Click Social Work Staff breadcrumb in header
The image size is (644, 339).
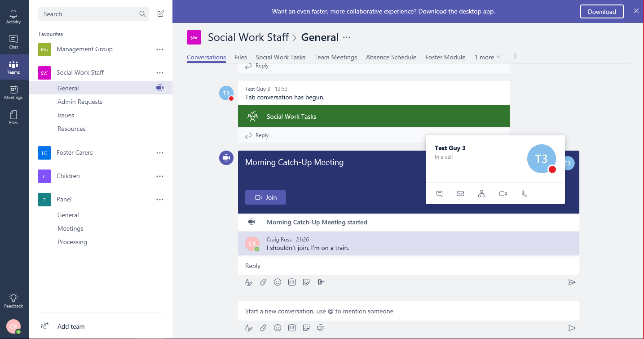[248, 37]
